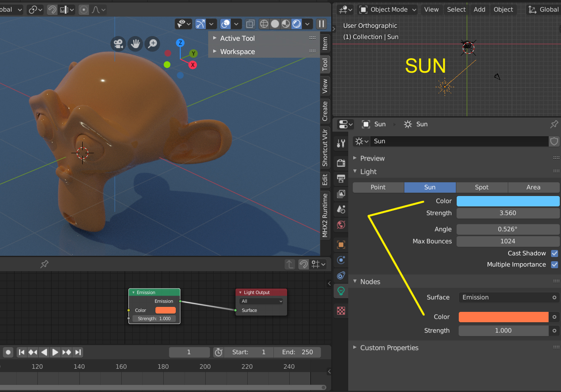Select rendered viewport shading mode
The width and height of the screenshot is (561, 392).
pos(296,24)
